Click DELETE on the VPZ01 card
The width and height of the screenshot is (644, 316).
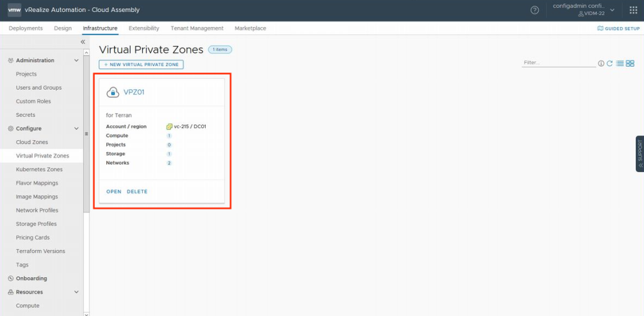137,192
